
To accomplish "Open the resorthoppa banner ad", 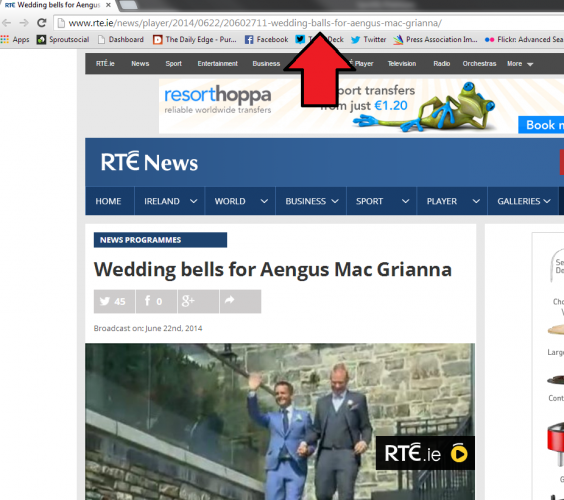I will point(361,106).
